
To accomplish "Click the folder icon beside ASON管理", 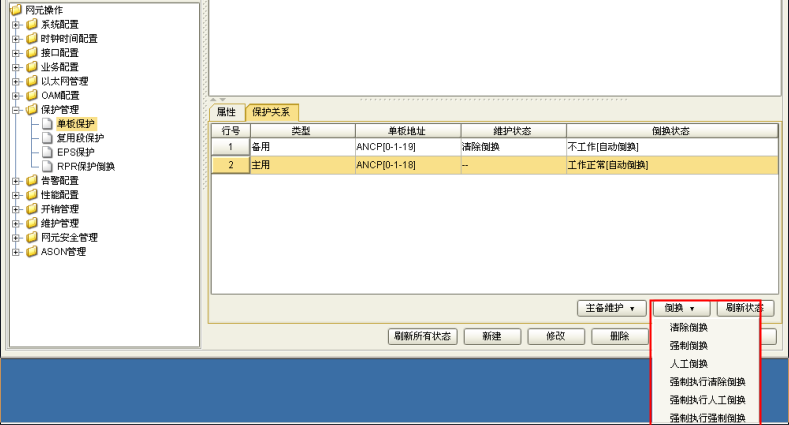I will click(32, 252).
